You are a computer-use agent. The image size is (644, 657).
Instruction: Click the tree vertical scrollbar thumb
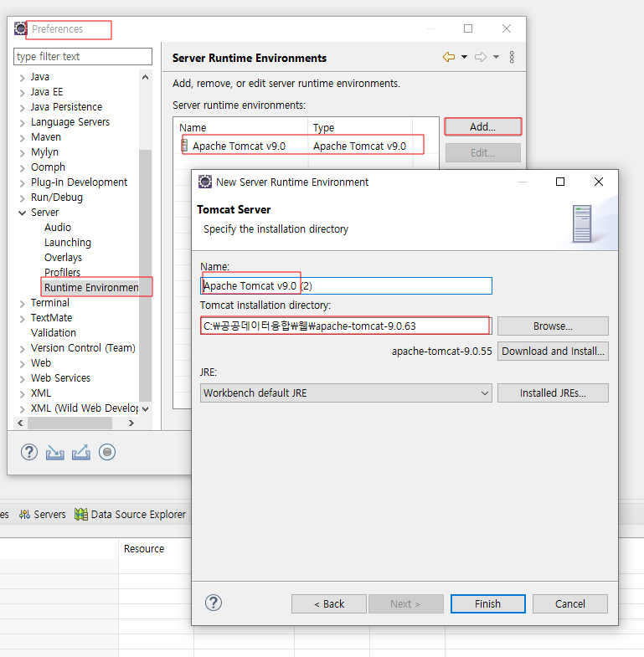click(x=145, y=275)
